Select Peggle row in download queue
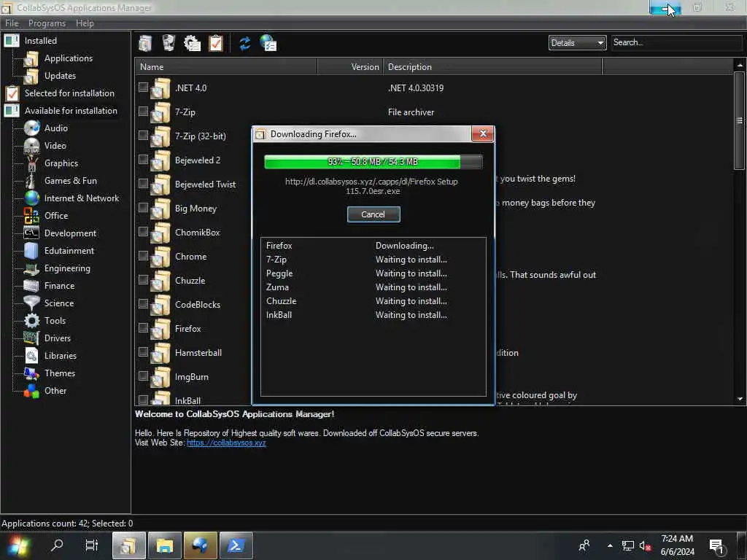 (373, 274)
